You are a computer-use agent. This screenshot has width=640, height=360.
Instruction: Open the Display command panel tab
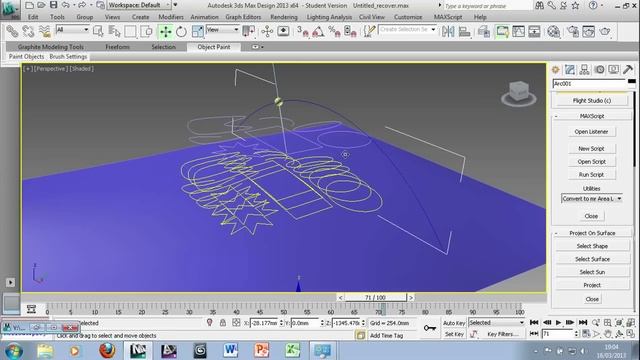(613, 70)
